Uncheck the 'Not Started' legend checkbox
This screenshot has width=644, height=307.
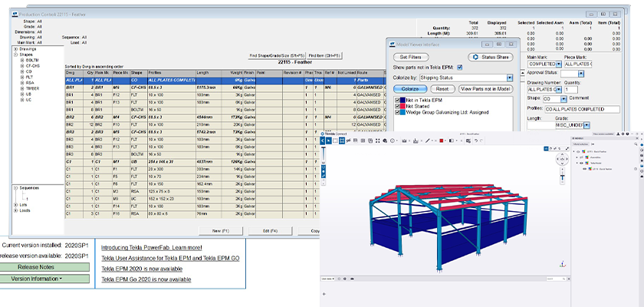point(396,106)
